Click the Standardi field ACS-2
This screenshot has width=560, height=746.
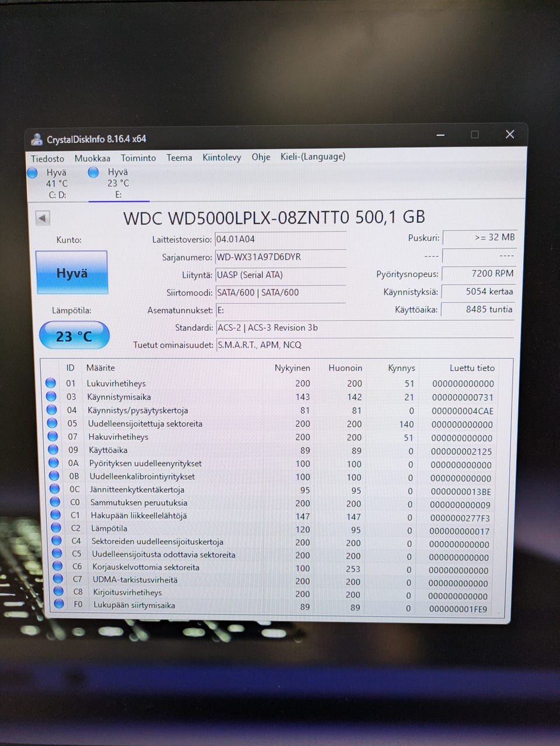coord(365,328)
